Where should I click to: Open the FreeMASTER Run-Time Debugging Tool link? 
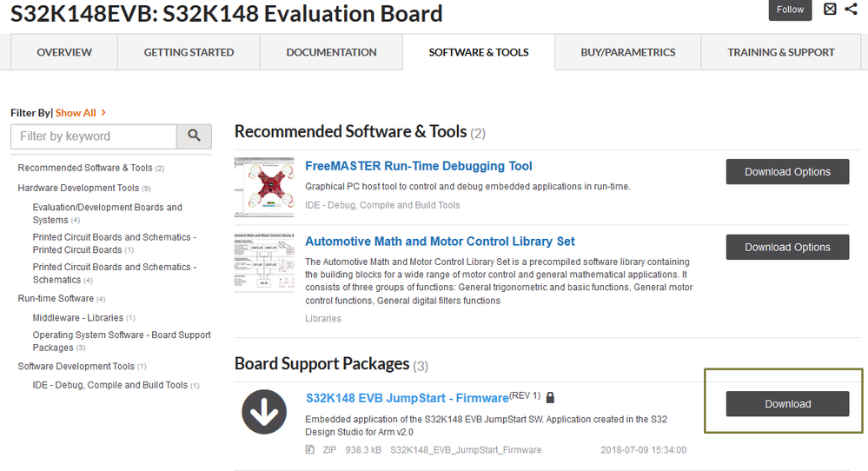point(418,166)
